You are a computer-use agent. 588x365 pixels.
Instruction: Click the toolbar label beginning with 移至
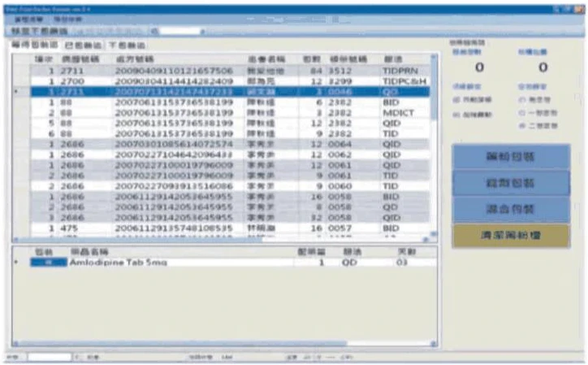coord(40,31)
